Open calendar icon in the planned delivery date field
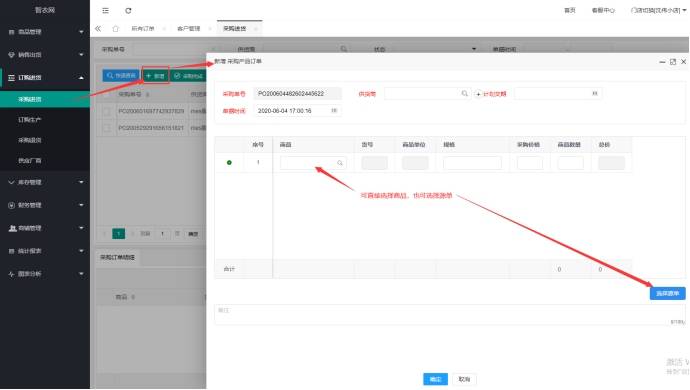This screenshot has width=690, height=390. click(595, 93)
